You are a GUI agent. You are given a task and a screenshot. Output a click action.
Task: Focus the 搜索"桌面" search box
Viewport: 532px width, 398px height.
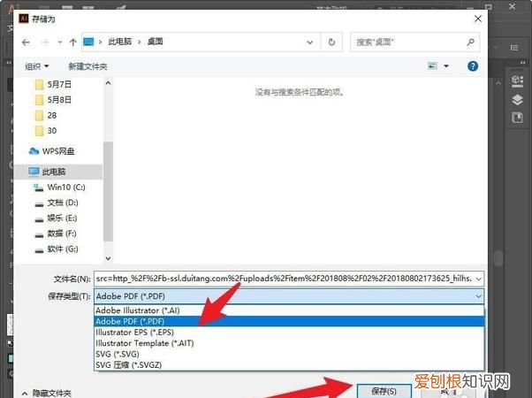[409, 42]
